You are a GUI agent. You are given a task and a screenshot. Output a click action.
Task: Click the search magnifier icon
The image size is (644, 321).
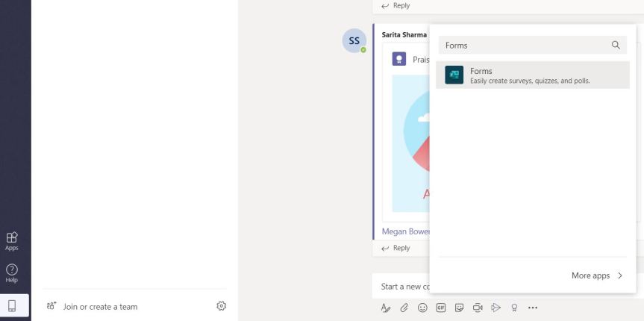coord(616,46)
